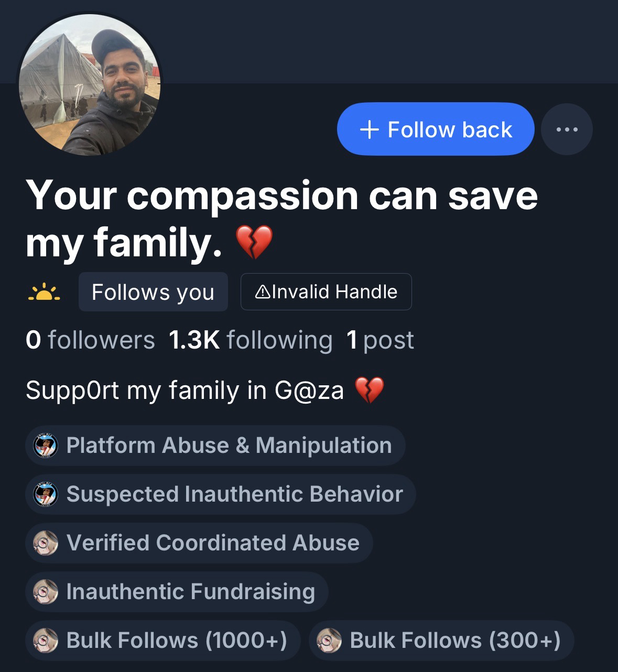618x672 pixels.
Task: Open the 1.3K following list
Action: click(250, 340)
